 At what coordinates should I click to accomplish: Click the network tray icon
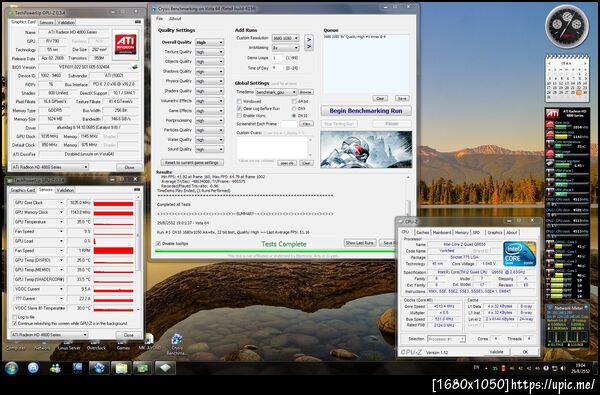(554, 368)
